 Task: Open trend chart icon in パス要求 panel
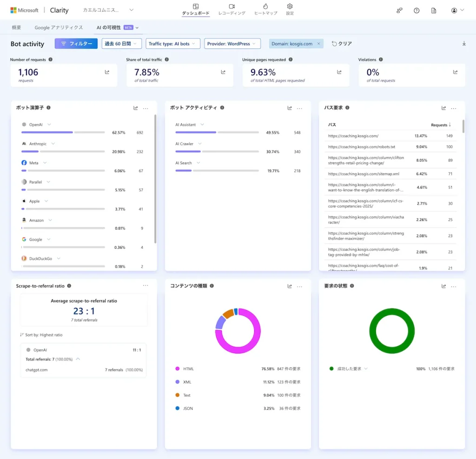pos(443,108)
